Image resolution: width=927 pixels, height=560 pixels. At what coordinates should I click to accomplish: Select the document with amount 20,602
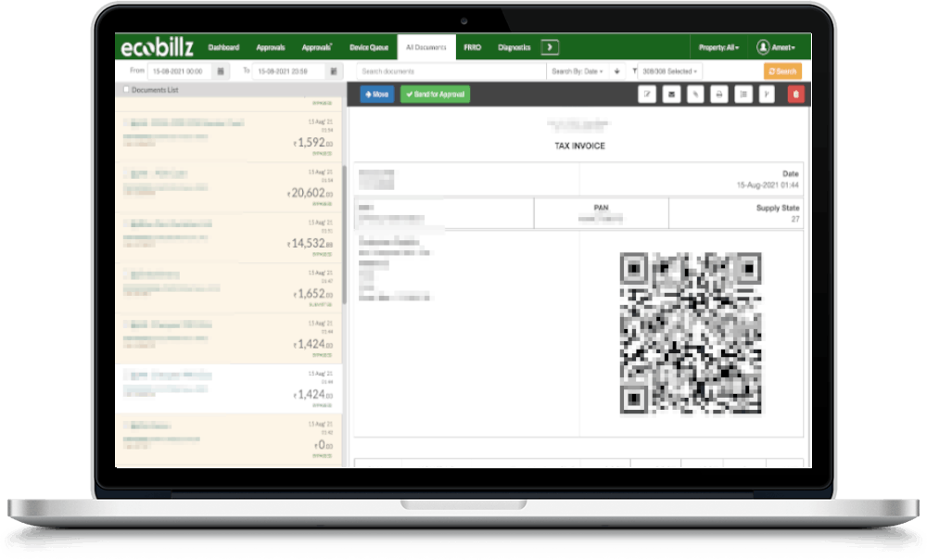coord(229,187)
